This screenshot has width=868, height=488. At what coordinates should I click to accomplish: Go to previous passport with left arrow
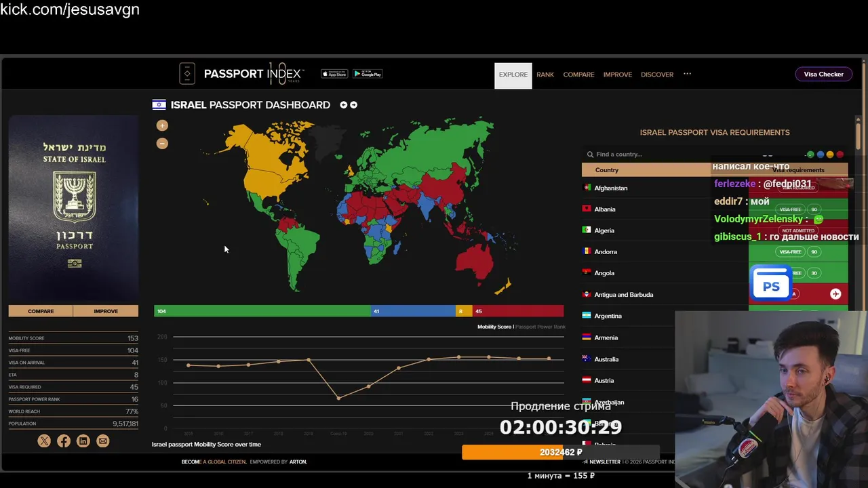click(x=344, y=105)
